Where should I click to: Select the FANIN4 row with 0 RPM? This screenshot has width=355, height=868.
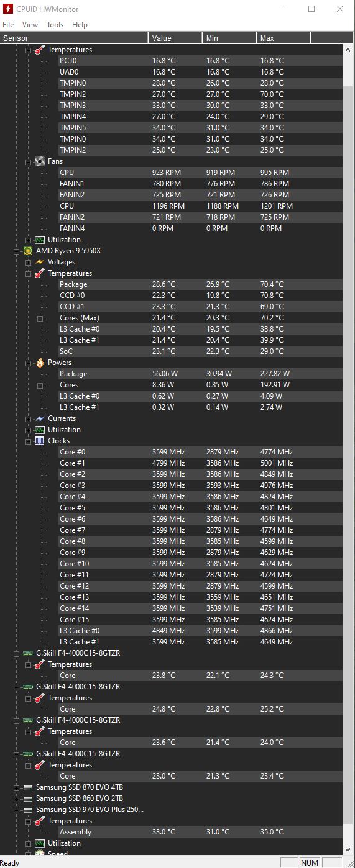pyautogui.click(x=200, y=228)
